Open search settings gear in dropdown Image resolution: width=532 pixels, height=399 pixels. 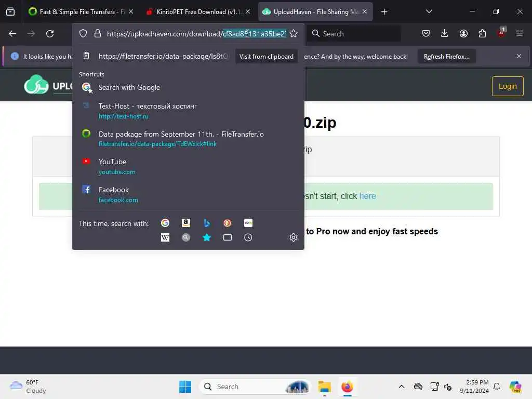coord(294,237)
